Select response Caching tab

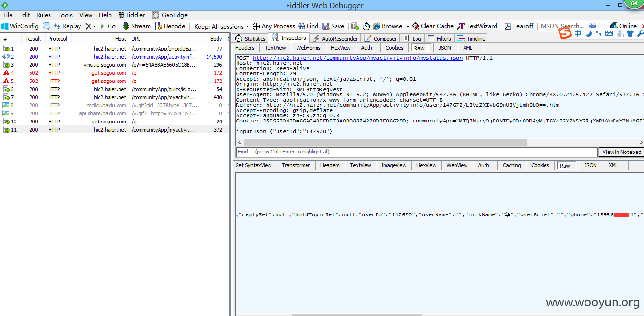tap(512, 165)
